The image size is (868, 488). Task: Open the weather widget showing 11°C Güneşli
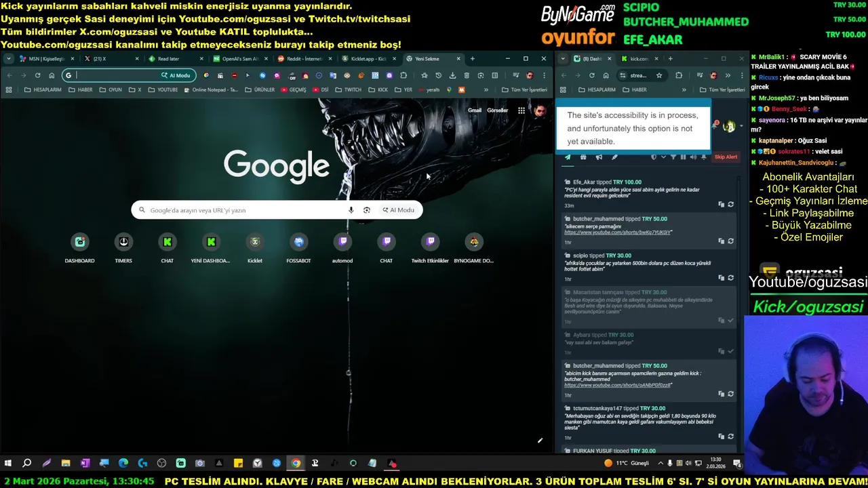(x=627, y=464)
